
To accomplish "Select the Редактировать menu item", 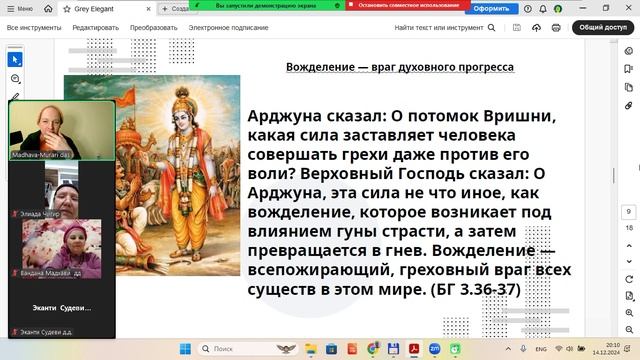I will (x=96, y=28).
